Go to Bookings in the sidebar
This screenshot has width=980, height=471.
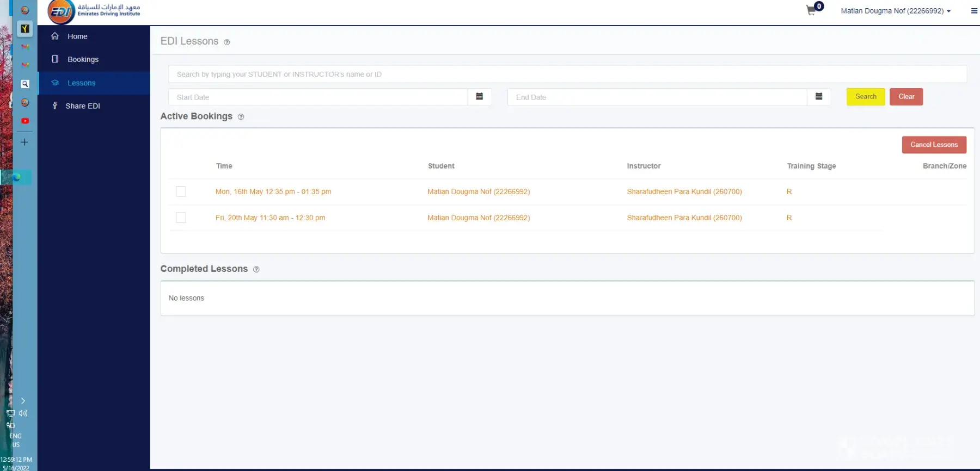(x=83, y=59)
